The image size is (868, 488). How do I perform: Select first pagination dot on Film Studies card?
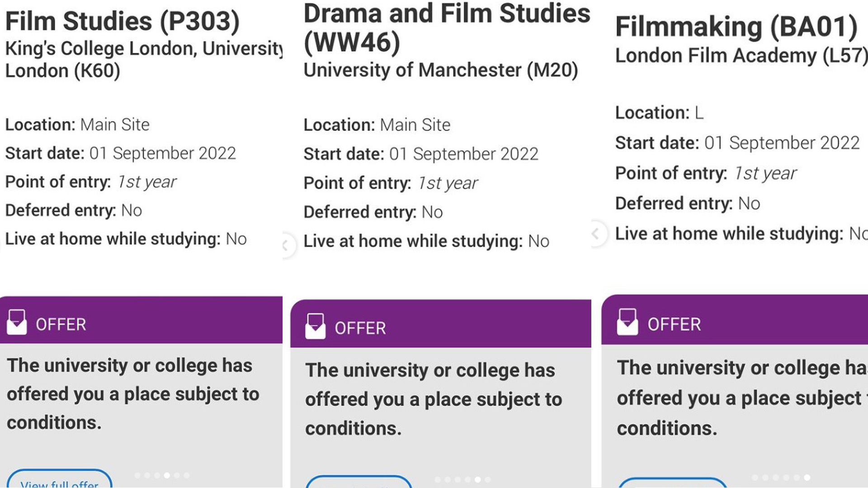(137, 475)
